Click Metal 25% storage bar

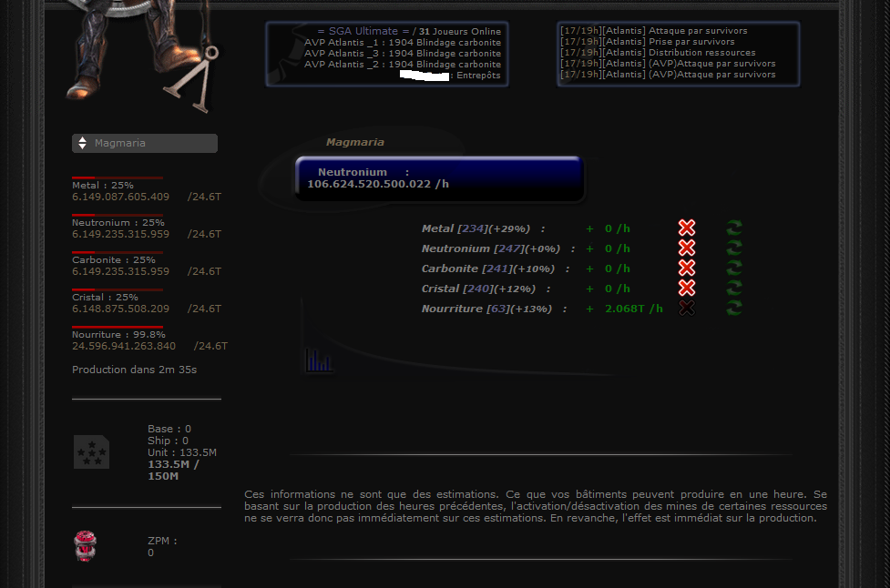pyautogui.click(x=118, y=177)
